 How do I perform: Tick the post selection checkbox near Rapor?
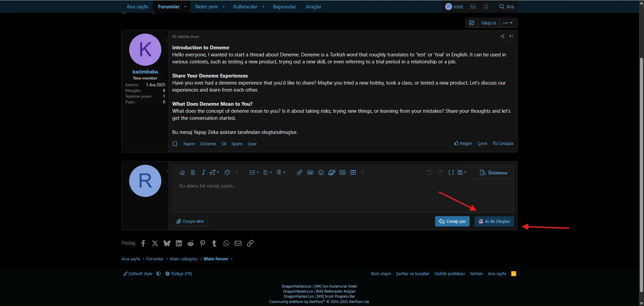(x=175, y=144)
